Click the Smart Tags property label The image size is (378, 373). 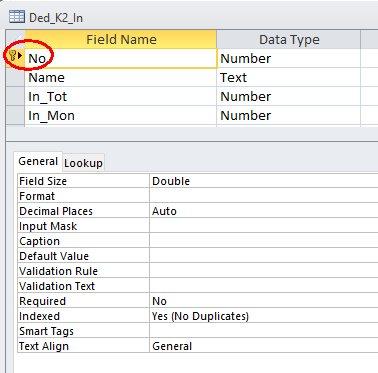pyautogui.click(x=46, y=331)
